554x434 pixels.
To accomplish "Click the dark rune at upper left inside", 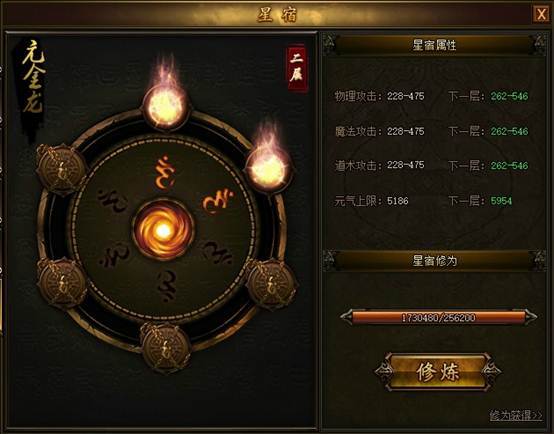I will pyautogui.click(x=113, y=201).
